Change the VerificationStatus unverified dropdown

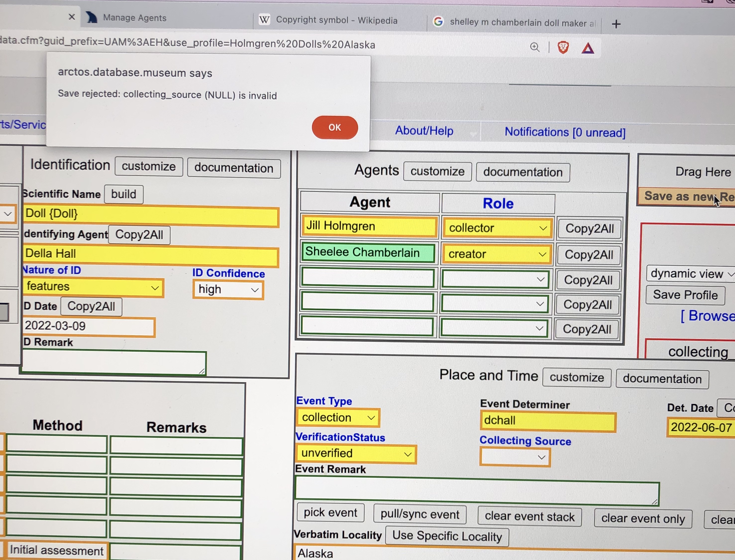tap(355, 453)
